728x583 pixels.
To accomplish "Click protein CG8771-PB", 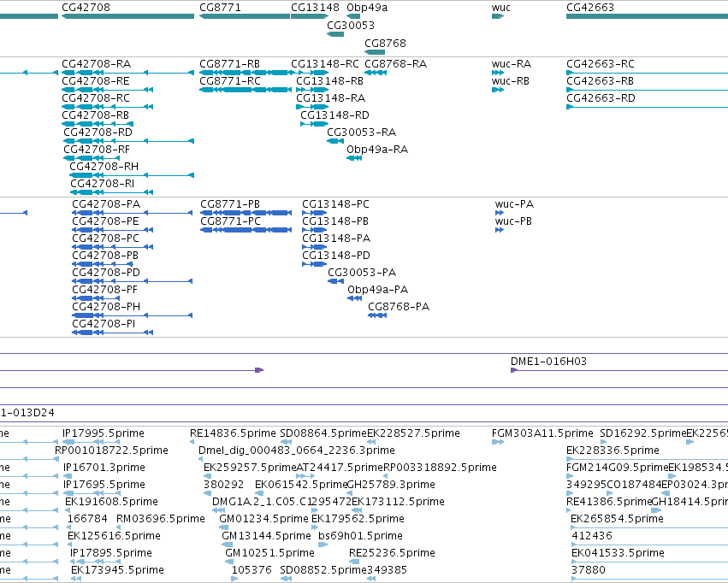I will click(230, 204).
